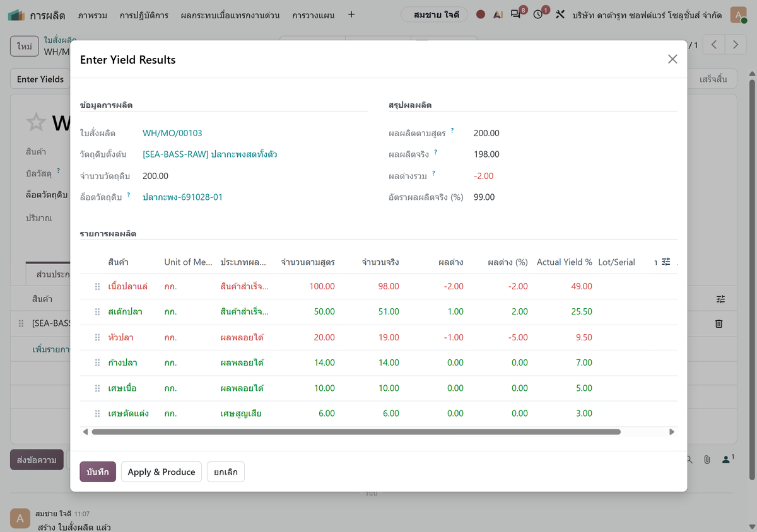
Task: Click จำนวนจริง cell 98.00 for เนื้อปลาแล่
Action: click(x=389, y=286)
